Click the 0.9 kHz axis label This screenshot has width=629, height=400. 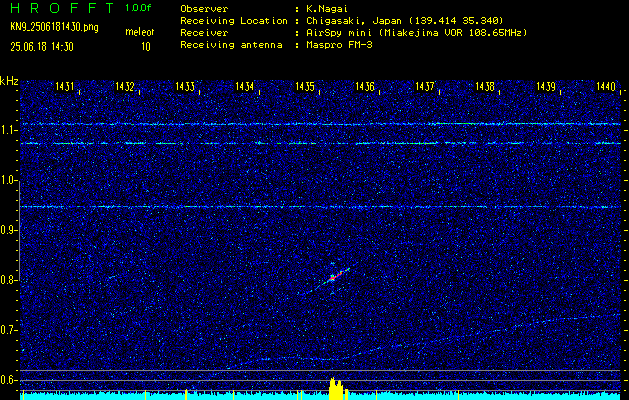tap(7, 230)
